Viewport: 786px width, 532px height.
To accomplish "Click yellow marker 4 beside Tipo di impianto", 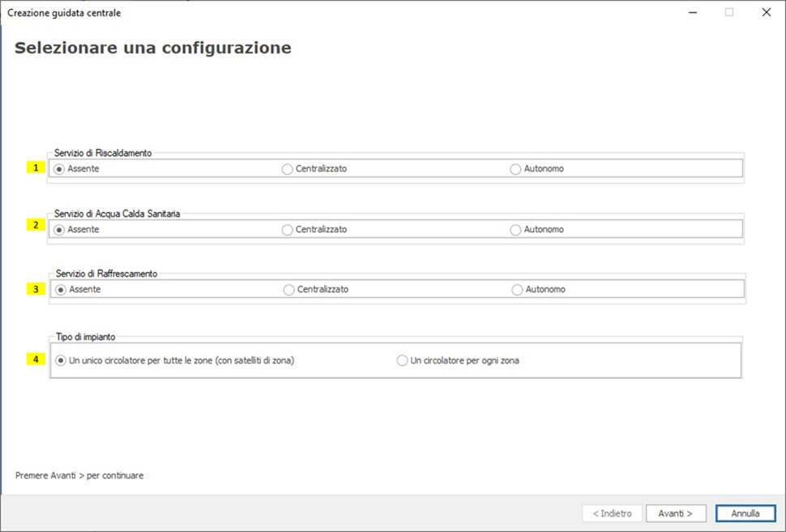I will 36,359.
